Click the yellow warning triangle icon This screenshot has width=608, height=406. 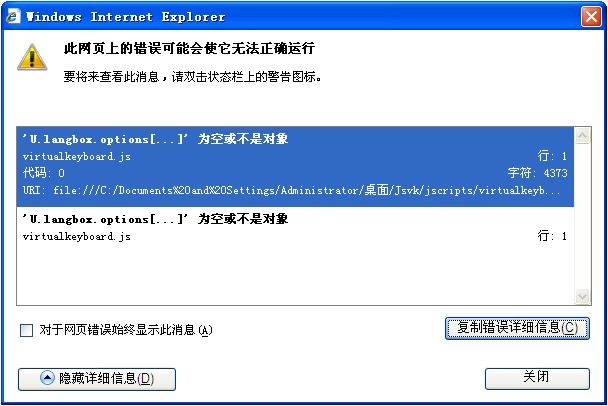(x=32, y=57)
